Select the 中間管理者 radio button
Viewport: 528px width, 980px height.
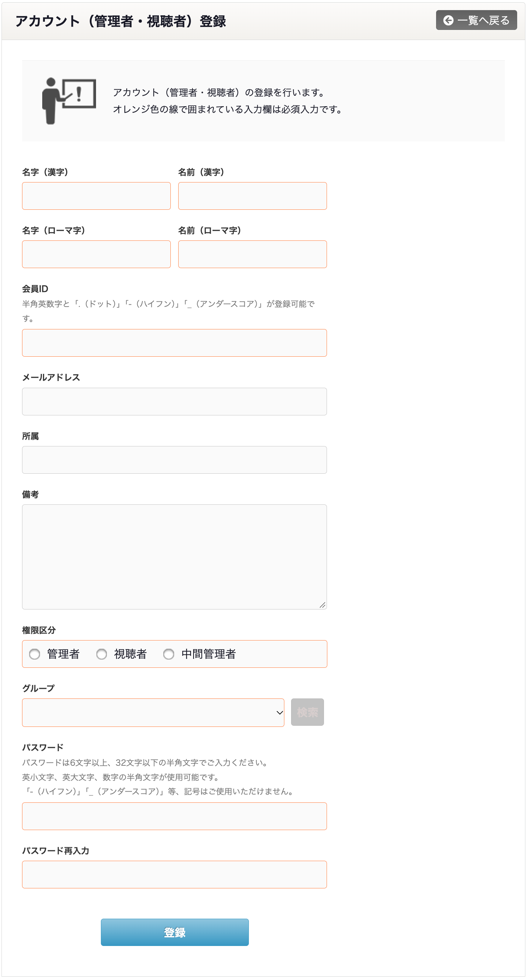169,654
